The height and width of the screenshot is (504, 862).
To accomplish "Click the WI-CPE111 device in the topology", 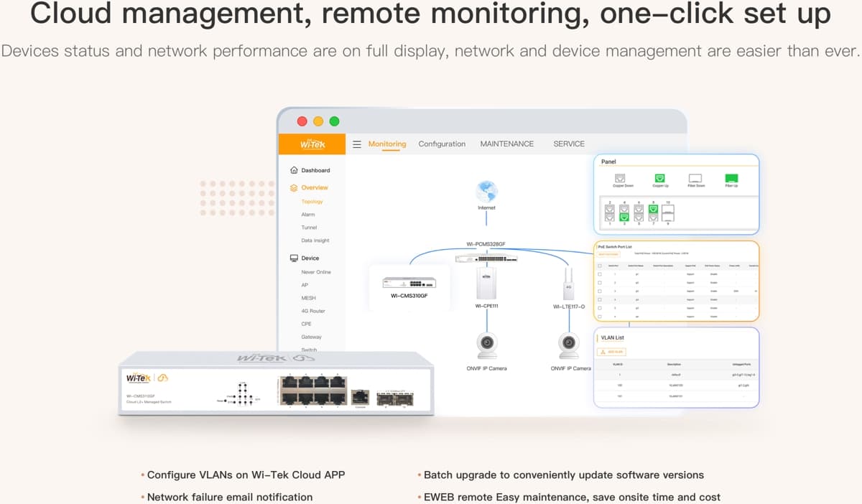I will tap(486, 284).
